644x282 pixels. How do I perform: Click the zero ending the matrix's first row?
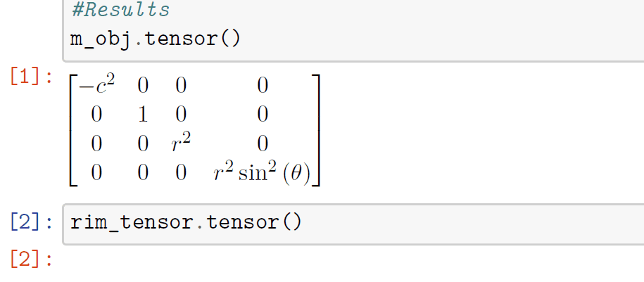point(263,86)
